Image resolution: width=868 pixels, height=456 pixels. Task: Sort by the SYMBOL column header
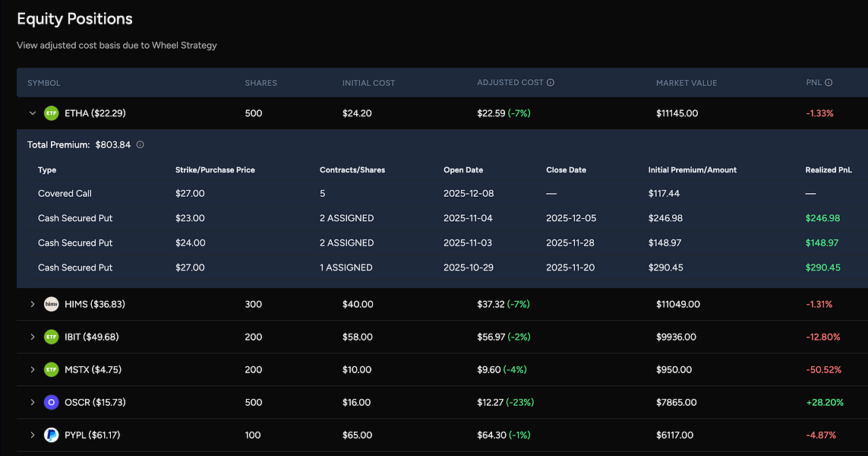click(x=43, y=82)
